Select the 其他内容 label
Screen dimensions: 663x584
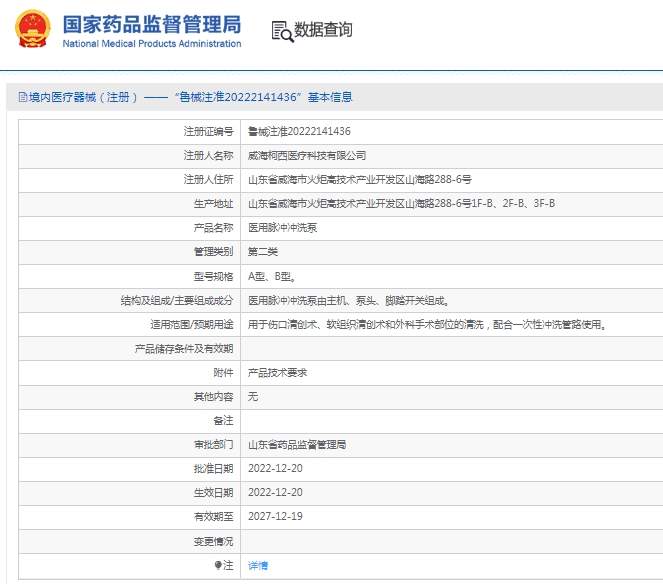click(214, 397)
